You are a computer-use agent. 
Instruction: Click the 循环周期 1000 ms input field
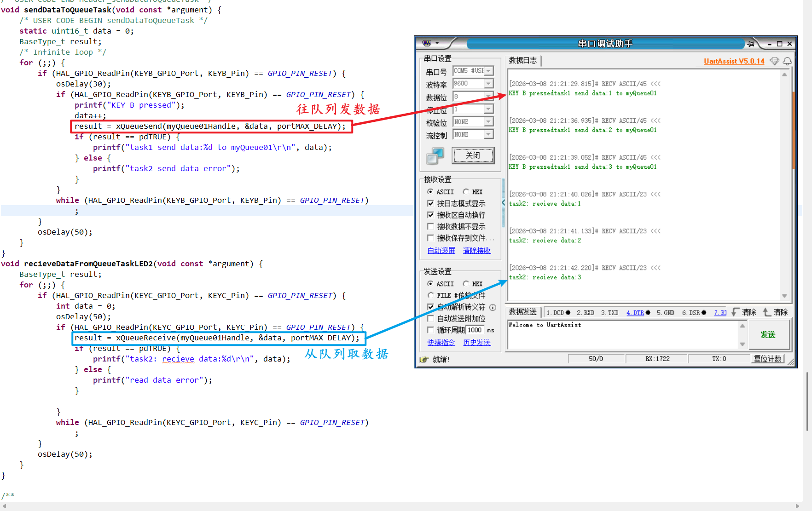474,330
